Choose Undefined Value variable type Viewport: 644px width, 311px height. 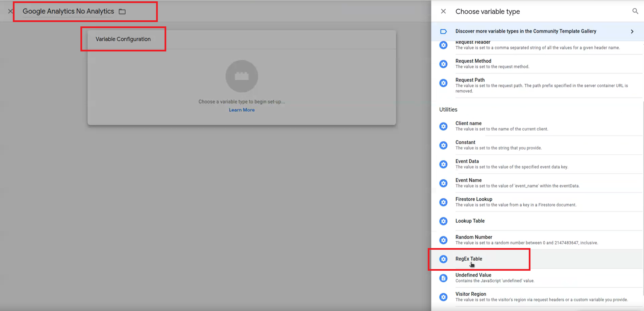click(537, 278)
